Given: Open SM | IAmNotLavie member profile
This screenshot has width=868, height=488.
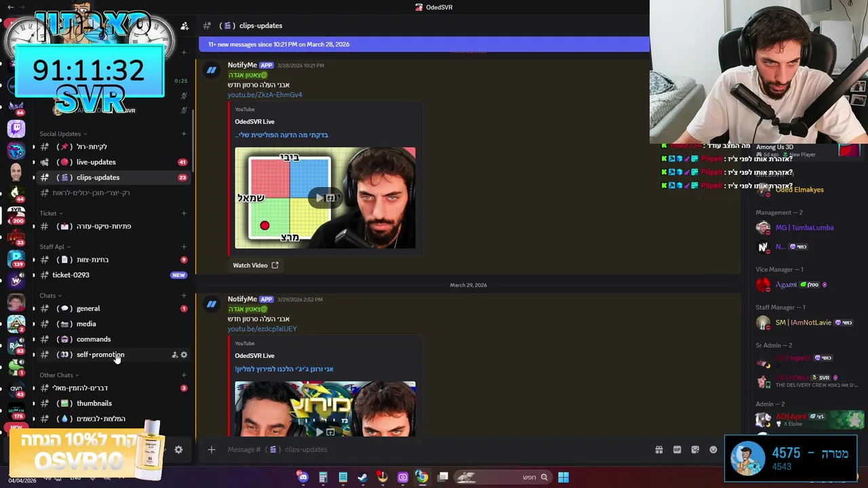Looking at the screenshot, I should 803,323.
